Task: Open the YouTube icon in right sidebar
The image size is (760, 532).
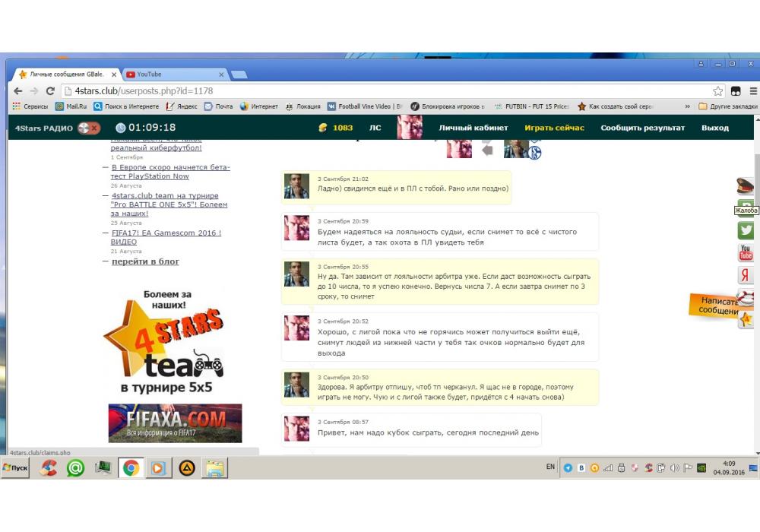Action: click(x=746, y=252)
